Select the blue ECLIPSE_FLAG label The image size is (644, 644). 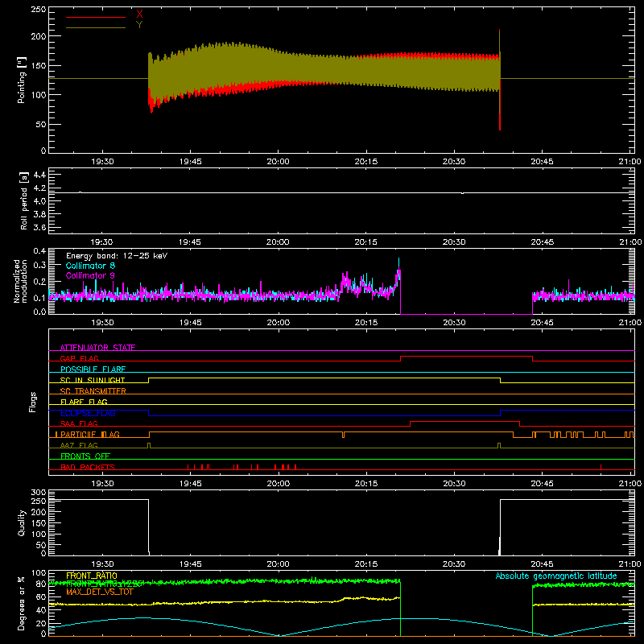88,413
